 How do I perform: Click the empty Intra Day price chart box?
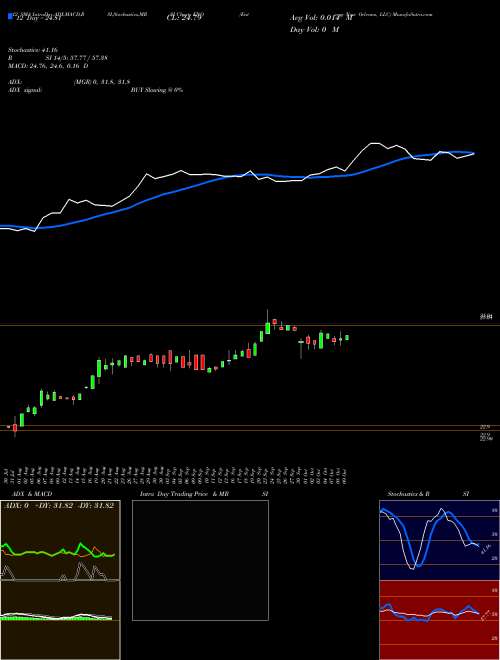click(x=200, y=560)
